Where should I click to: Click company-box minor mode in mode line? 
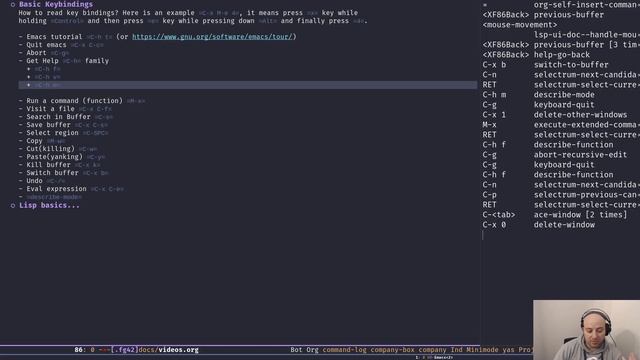[392, 350]
